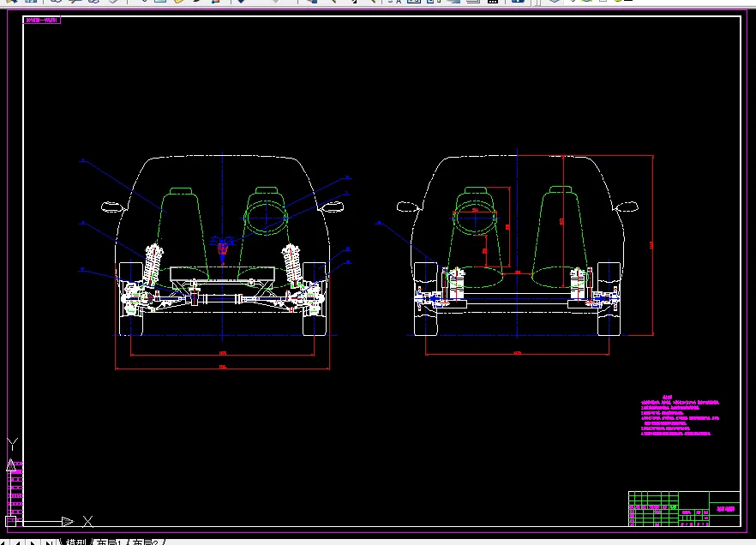This screenshot has height=545, width=756.
Task: Select the green title block table
Action: [684, 508]
